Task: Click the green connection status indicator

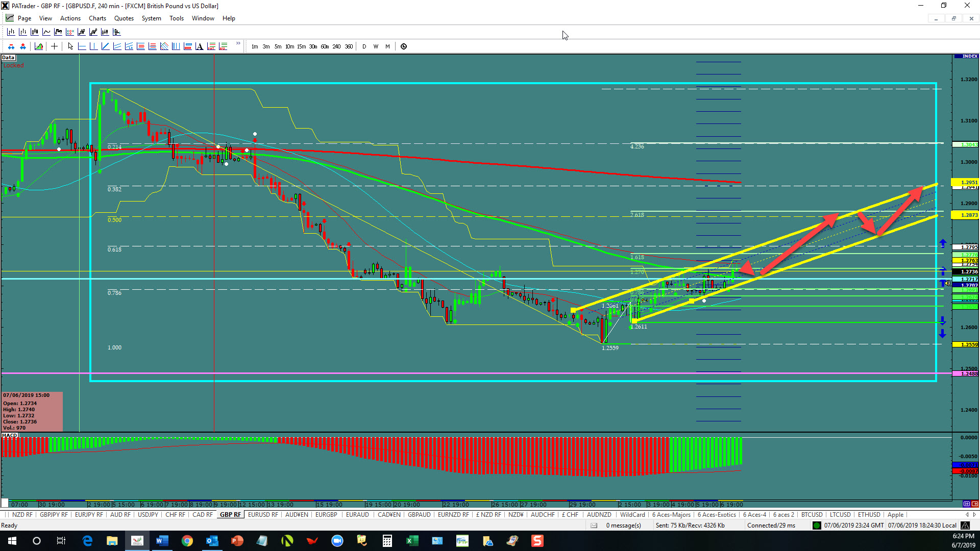Action: [817, 525]
